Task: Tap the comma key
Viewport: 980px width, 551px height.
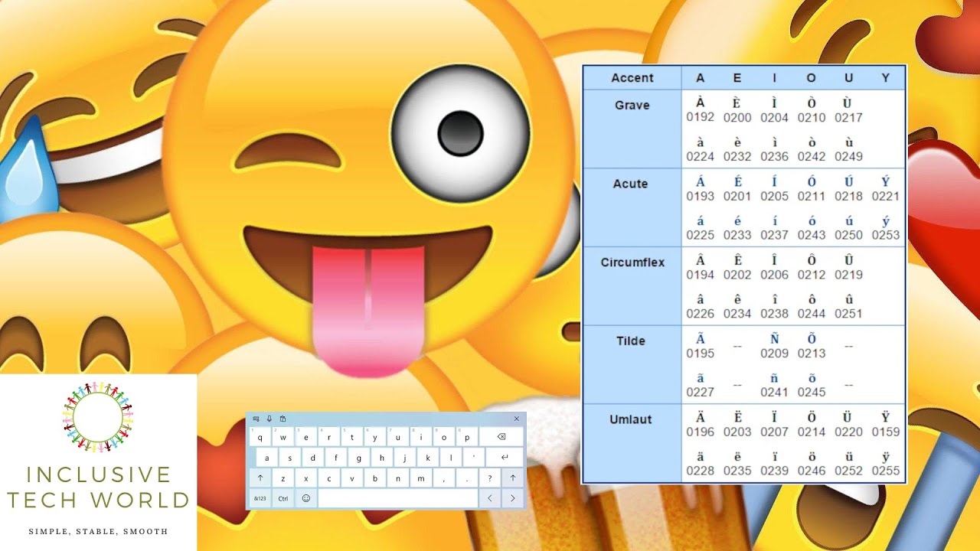Action: click(x=444, y=478)
